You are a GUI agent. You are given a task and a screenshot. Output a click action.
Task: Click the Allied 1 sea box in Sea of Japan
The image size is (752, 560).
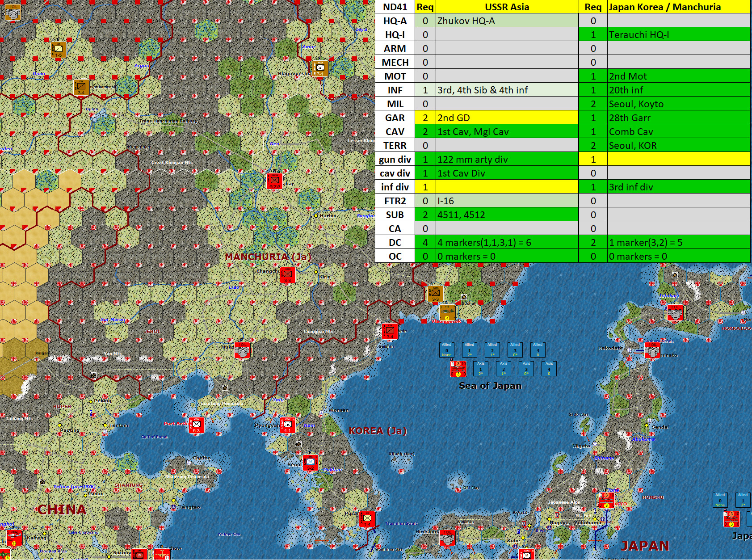[469, 349]
